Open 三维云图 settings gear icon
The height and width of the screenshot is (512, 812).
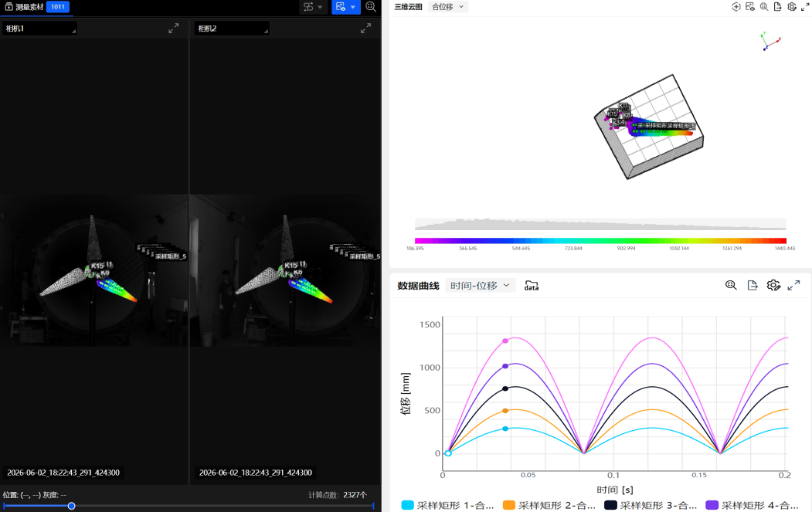(792, 7)
